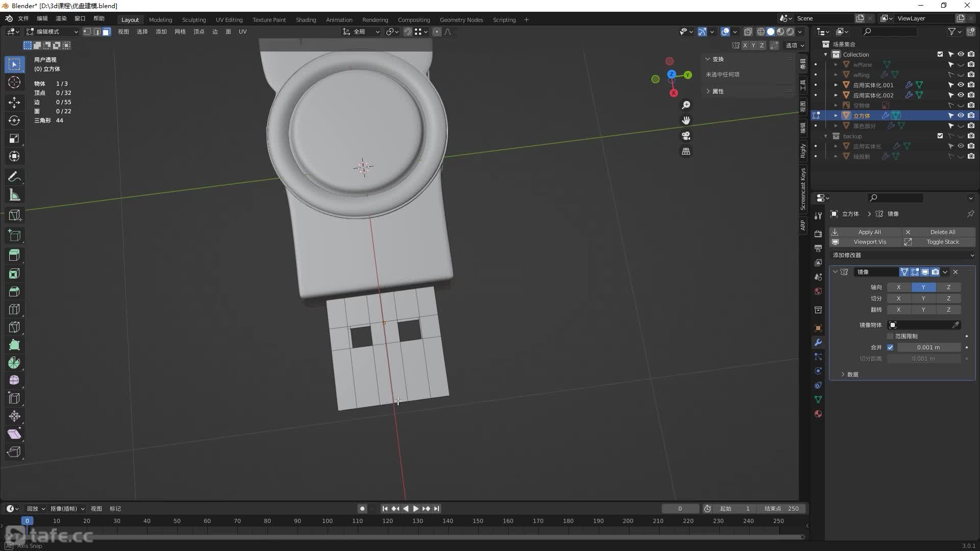Exclude the backup collection checkbox
The width and height of the screenshot is (980, 551).
(940, 136)
